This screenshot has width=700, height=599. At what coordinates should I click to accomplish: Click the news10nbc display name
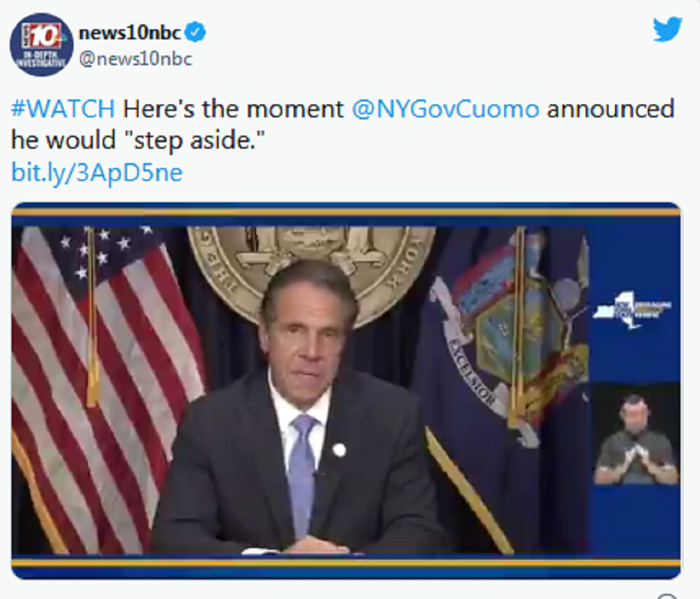coord(129,32)
